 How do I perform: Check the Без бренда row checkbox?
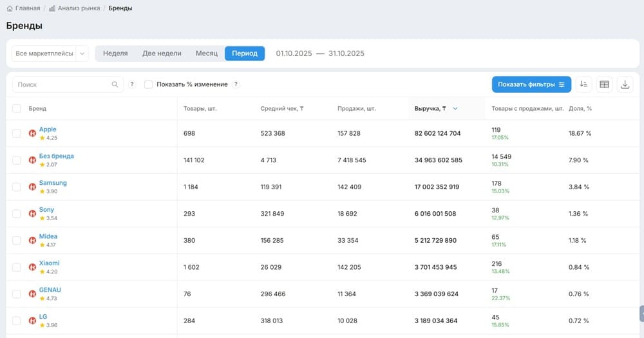(17, 160)
